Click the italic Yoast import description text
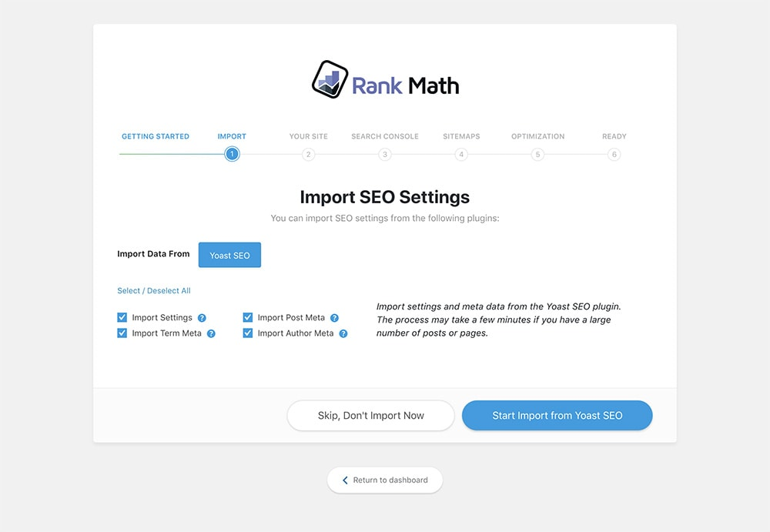 coord(499,320)
